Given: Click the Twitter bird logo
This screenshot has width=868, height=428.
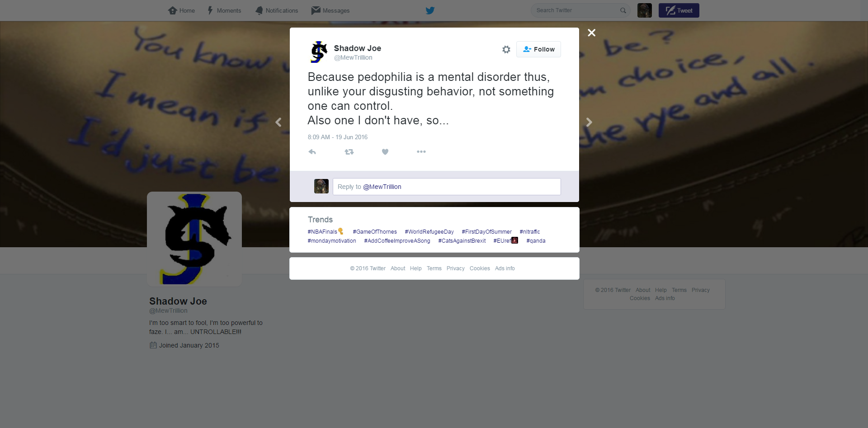Looking at the screenshot, I should (430, 10).
